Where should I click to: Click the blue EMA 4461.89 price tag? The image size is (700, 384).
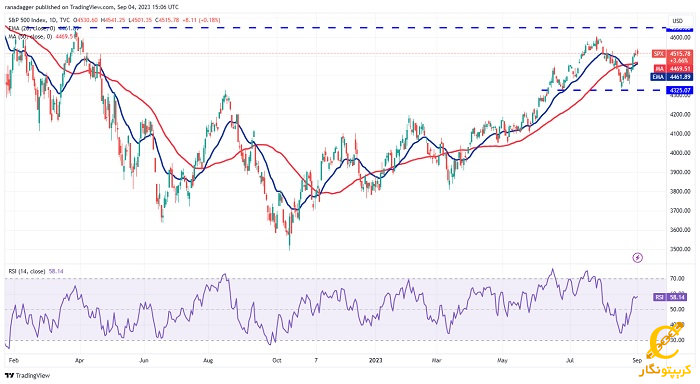[672, 77]
